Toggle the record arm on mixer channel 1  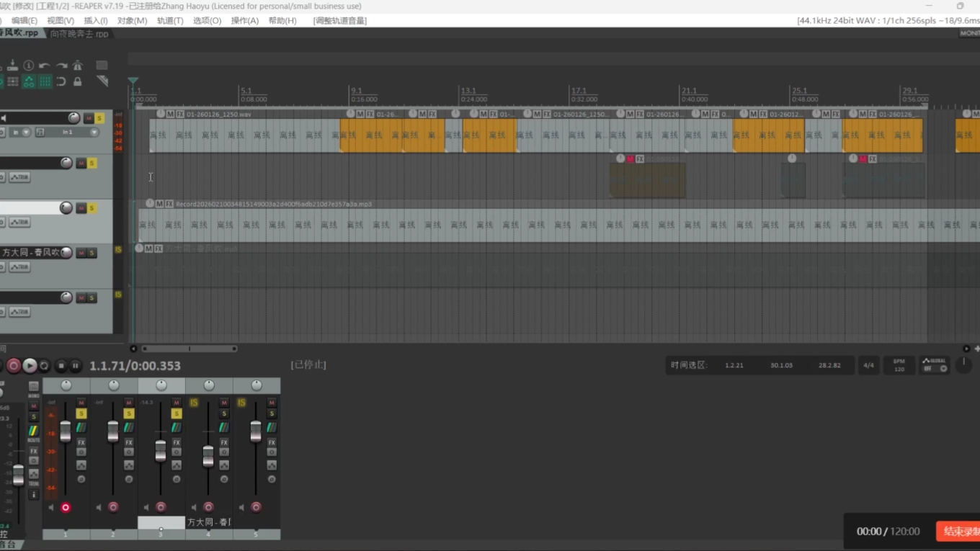(66, 507)
